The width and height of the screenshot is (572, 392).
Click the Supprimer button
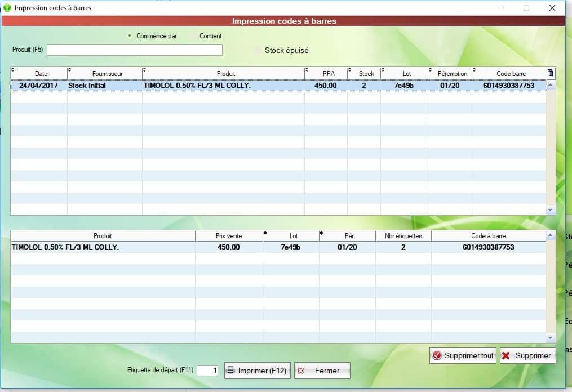(x=528, y=355)
